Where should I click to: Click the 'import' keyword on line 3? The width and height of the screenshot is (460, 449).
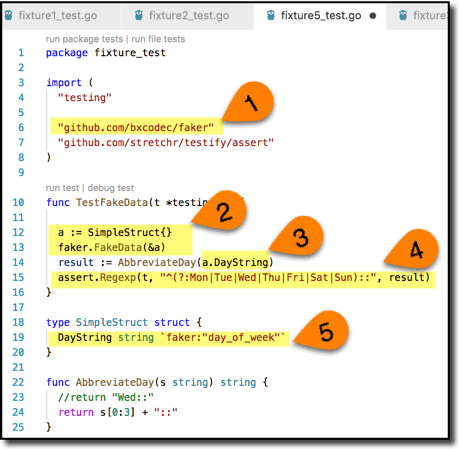[x=64, y=82]
